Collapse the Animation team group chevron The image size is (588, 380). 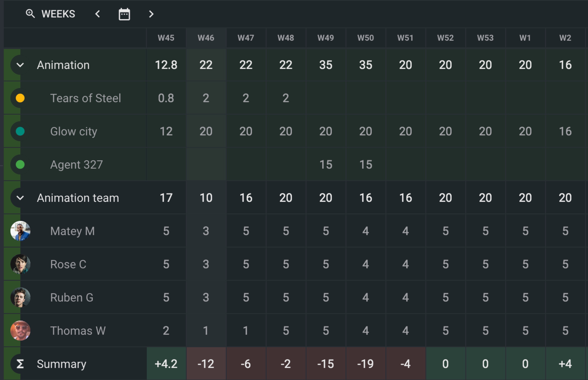20,198
